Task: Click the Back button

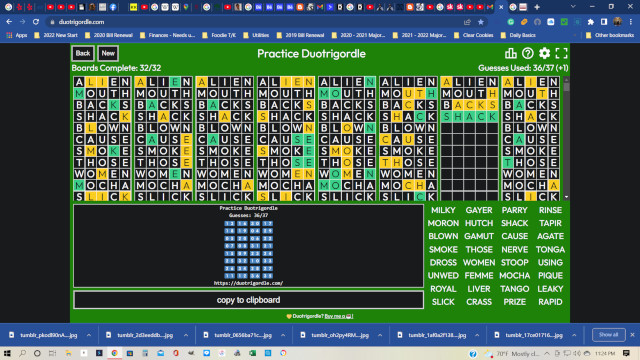Action: (83, 53)
